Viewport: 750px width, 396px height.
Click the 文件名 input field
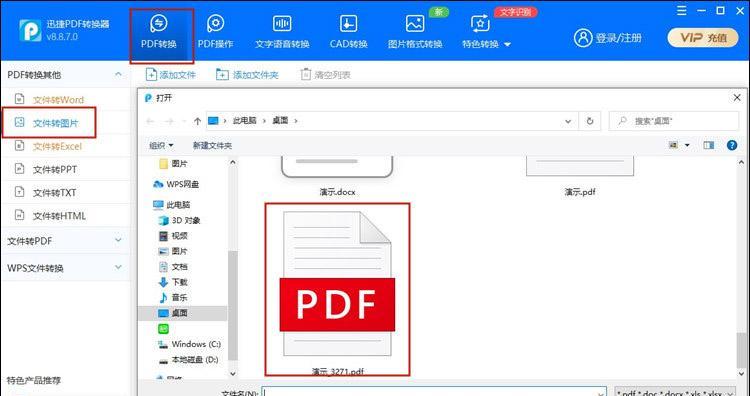click(x=434, y=392)
